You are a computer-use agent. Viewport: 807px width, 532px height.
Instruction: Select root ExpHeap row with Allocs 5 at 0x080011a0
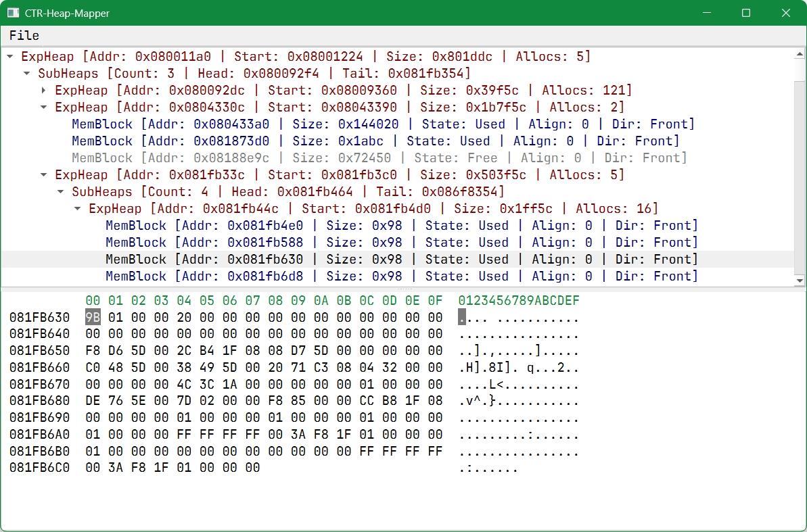click(306, 57)
